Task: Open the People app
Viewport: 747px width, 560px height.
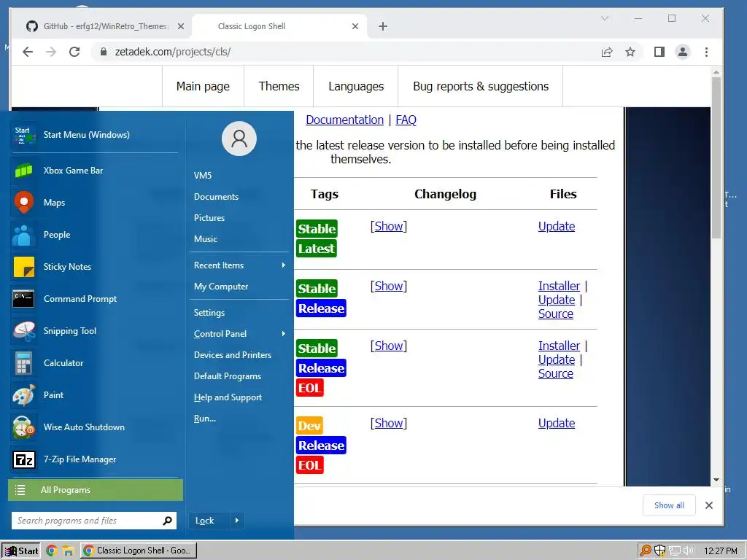Action: [94, 235]
